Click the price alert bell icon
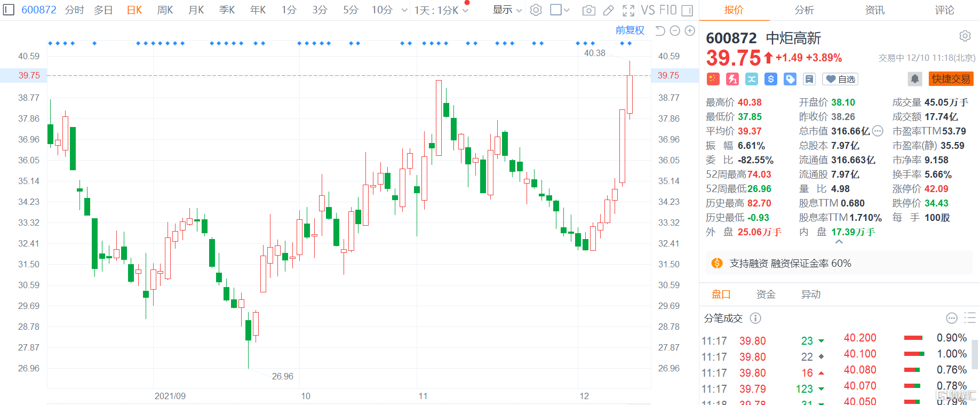 (x=914, y=79)
